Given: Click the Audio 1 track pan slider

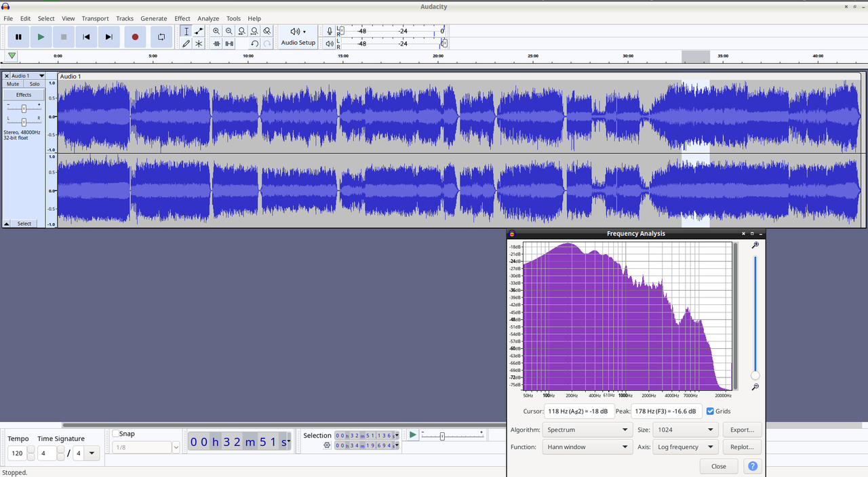Looking at the screenshot, I should click(x=24, y=122).
